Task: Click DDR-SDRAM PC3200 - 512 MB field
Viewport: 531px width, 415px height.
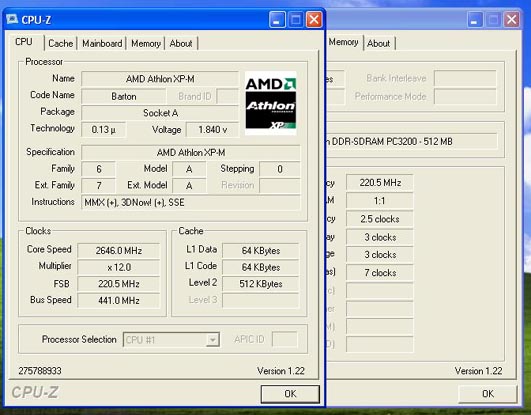Action: tap(411, 141)
